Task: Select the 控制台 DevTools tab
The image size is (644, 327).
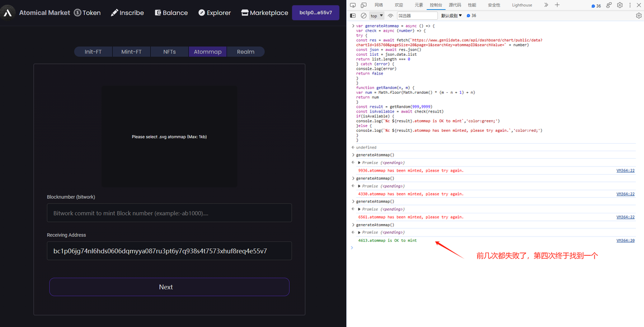Action: (x=436, y=5)
